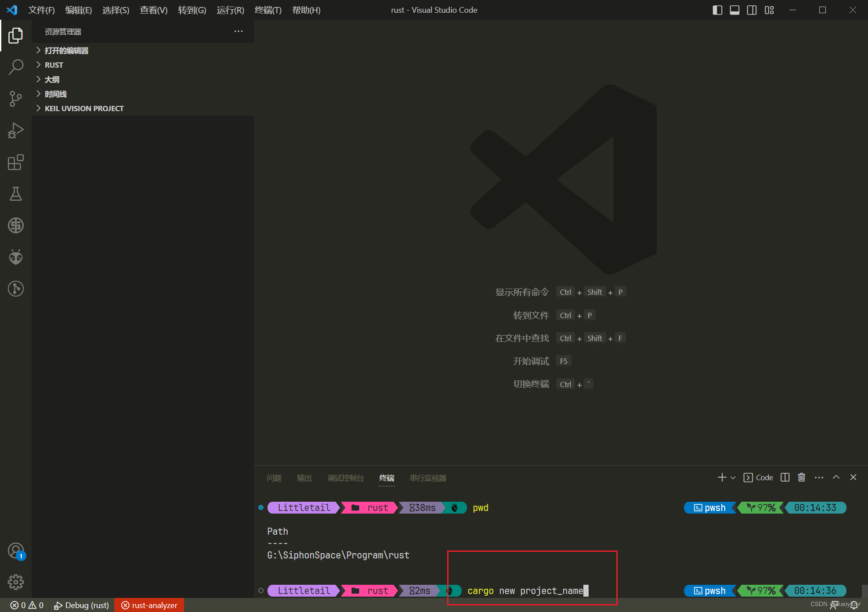Open 查看(V) menu
The image size is (868, 612).
pyautogui.click(x=154, y=10)
